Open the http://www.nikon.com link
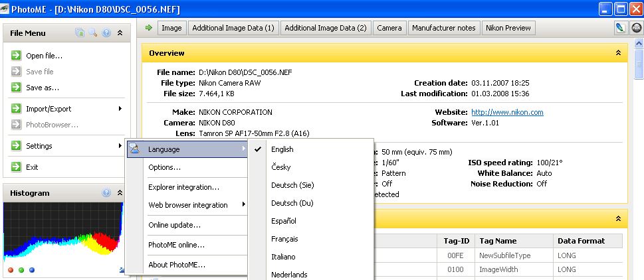 [x=507, y=112]
